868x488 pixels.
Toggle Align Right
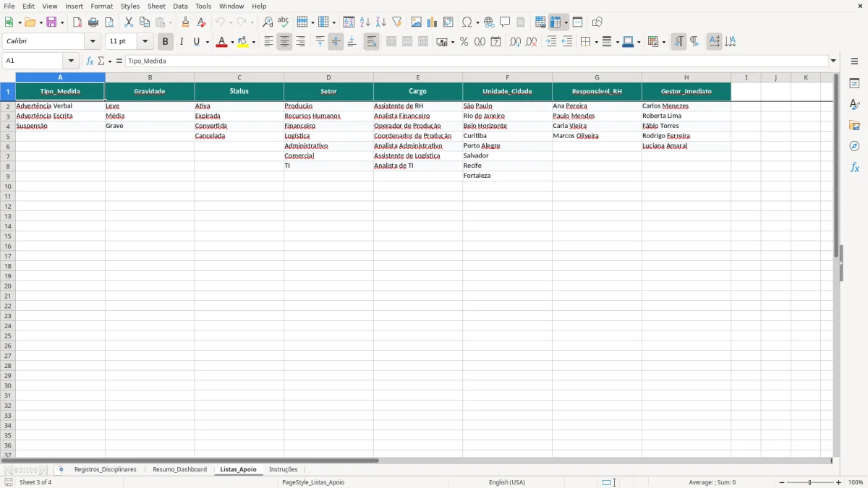pos(301,42)
